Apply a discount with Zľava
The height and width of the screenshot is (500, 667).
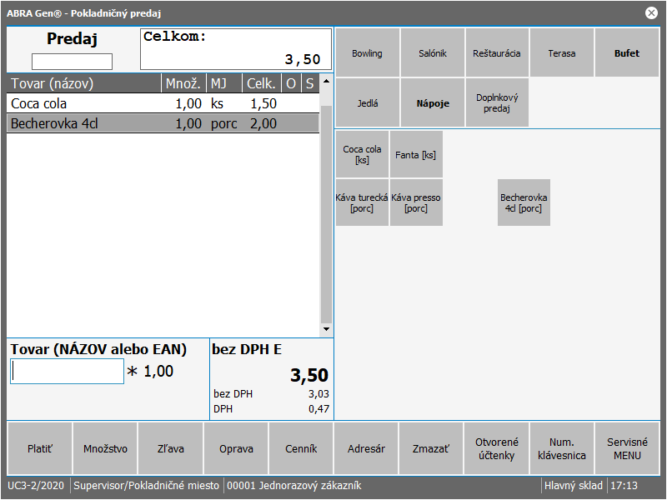tap(170, 449)
